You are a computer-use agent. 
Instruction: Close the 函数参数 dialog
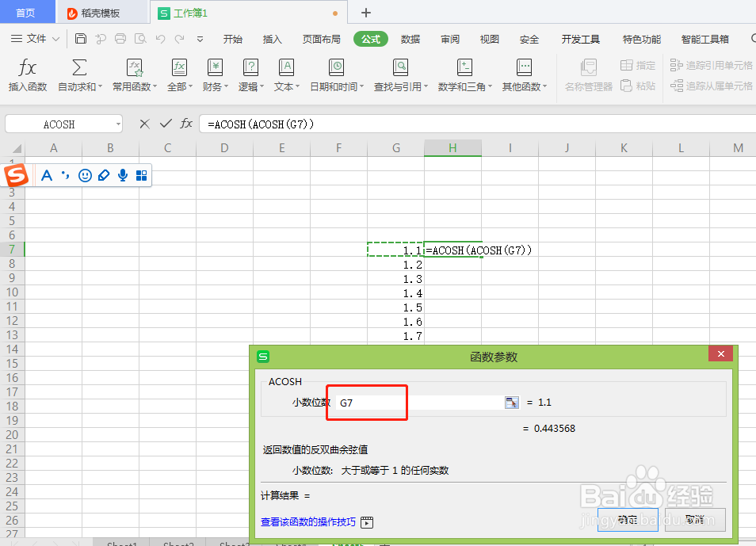pyautogui.click(x=721, y=354)
